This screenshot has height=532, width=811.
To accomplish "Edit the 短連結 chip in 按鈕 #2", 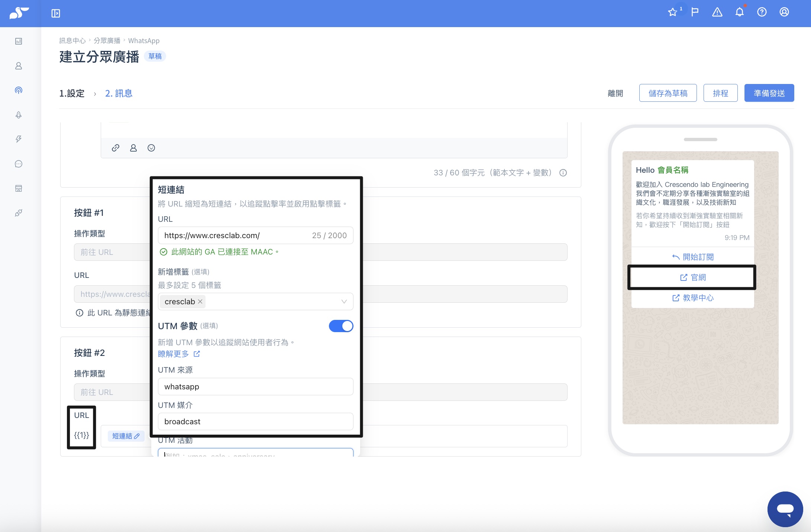I will pyautogui.click(x=126, y=436).
